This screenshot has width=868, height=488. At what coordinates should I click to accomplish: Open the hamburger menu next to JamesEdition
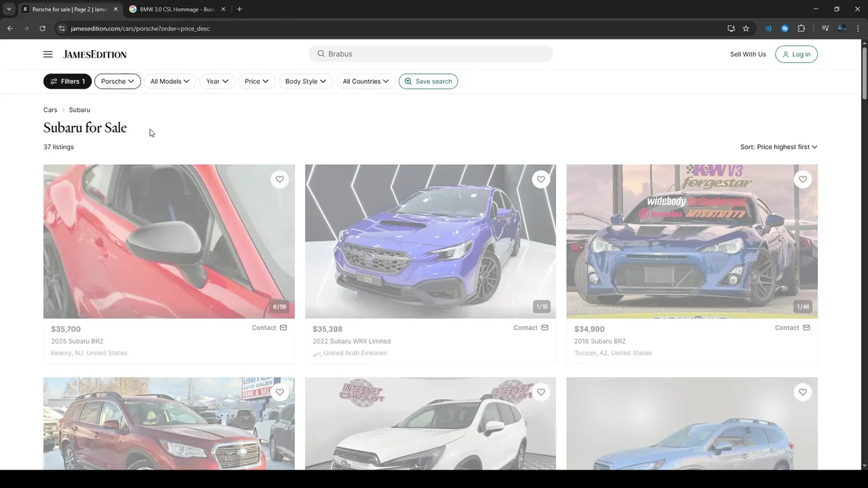tap(47, 54)
